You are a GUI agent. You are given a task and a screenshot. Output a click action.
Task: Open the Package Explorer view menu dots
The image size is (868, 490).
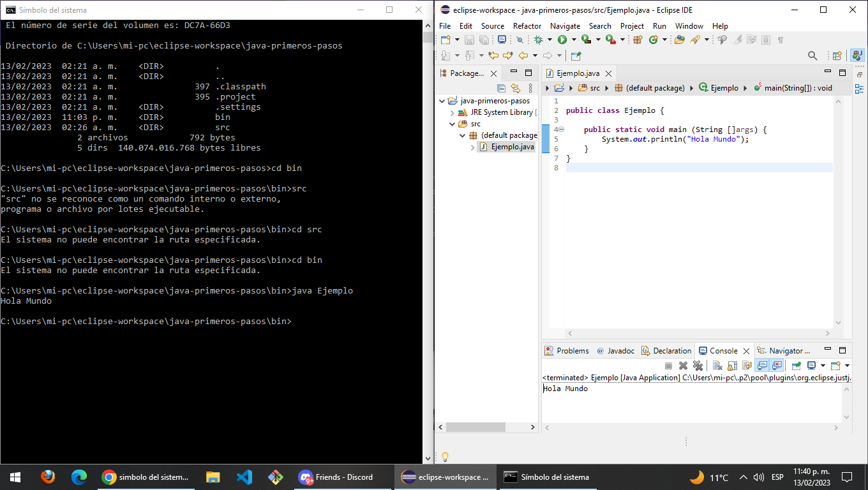click(x=531, y=89)
